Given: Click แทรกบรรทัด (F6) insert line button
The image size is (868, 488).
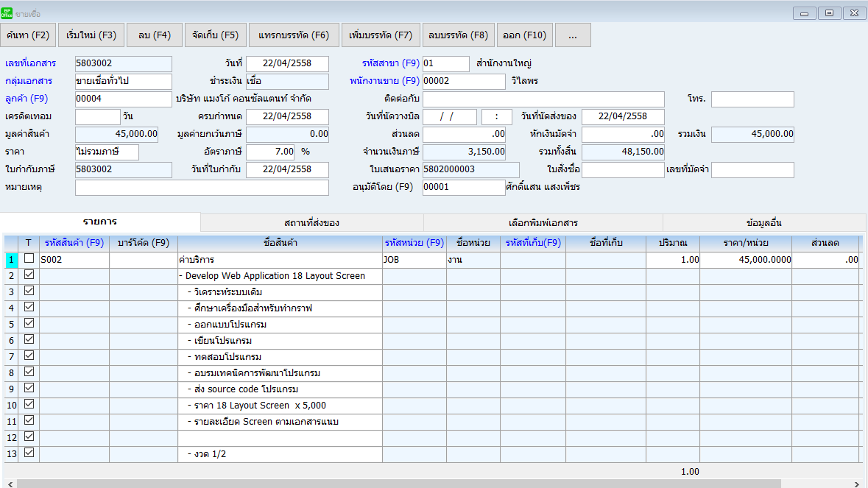Looking at the screenshot, I should click(x=294, y=35).
